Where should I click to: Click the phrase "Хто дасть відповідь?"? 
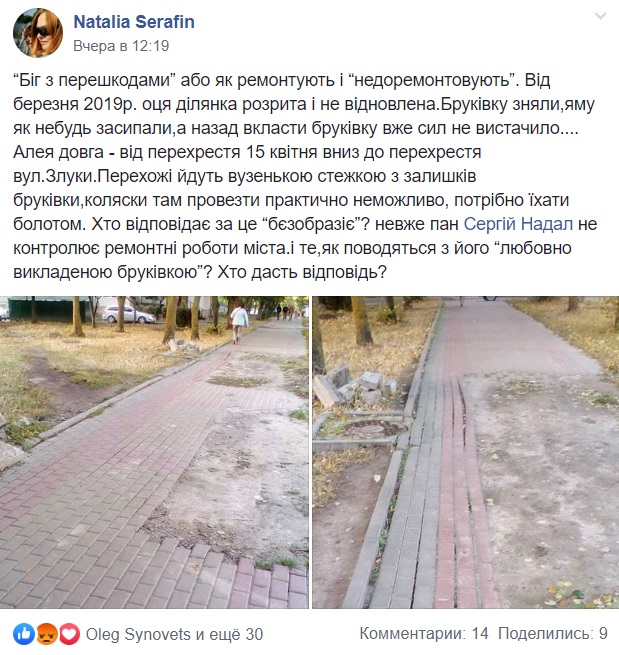[302, 272]
